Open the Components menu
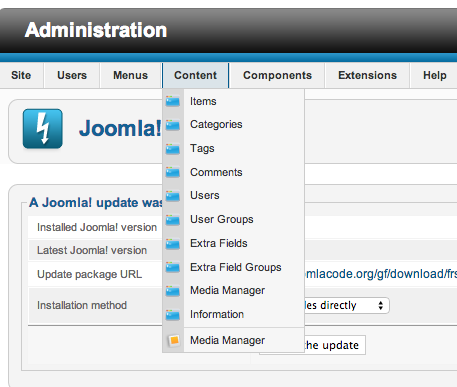This screenshot has height=387, width=457. point(277,75)
